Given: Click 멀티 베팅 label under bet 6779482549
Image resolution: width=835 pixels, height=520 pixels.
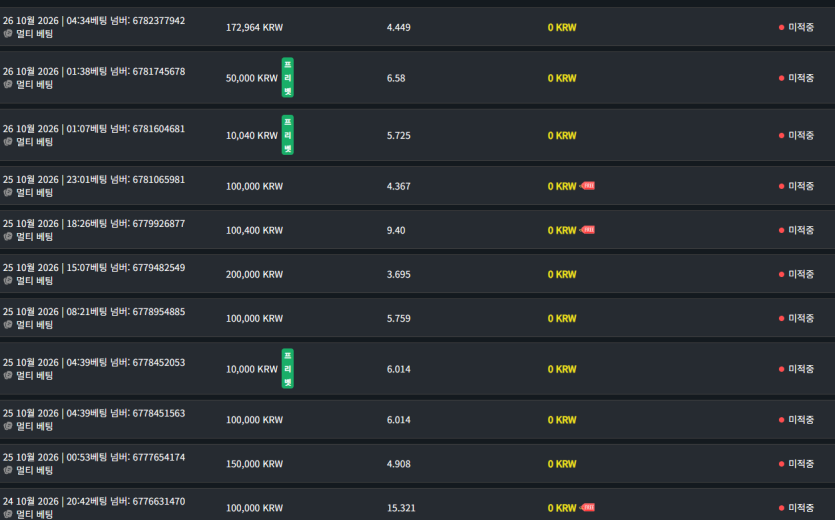Looking at the screenshot, I should pos(35,281).
